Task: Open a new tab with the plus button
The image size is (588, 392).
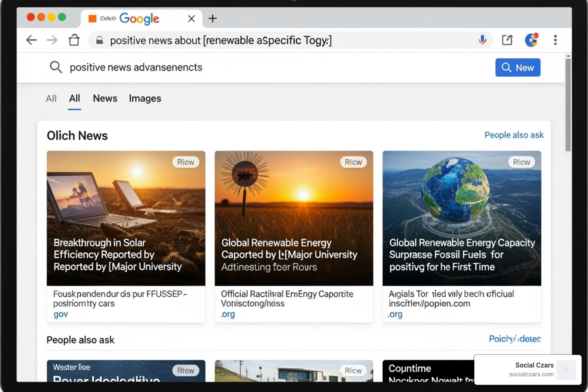Action: [213, 18]
